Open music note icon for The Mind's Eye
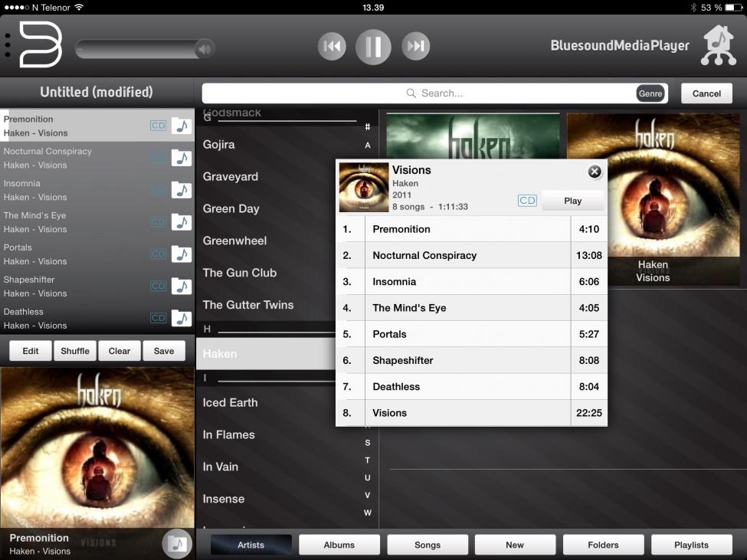 click(x=182, y=222)
